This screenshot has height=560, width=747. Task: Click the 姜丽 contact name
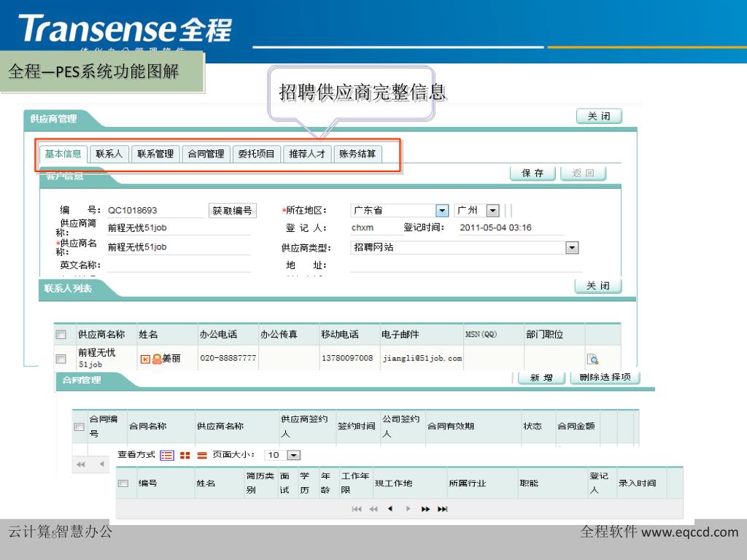(x=171, y=359)
